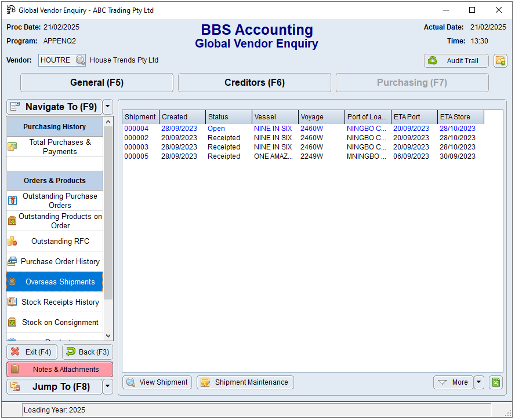Click the View Shipment button
This screenshot has height=420, width=515.
click(157, 382)
